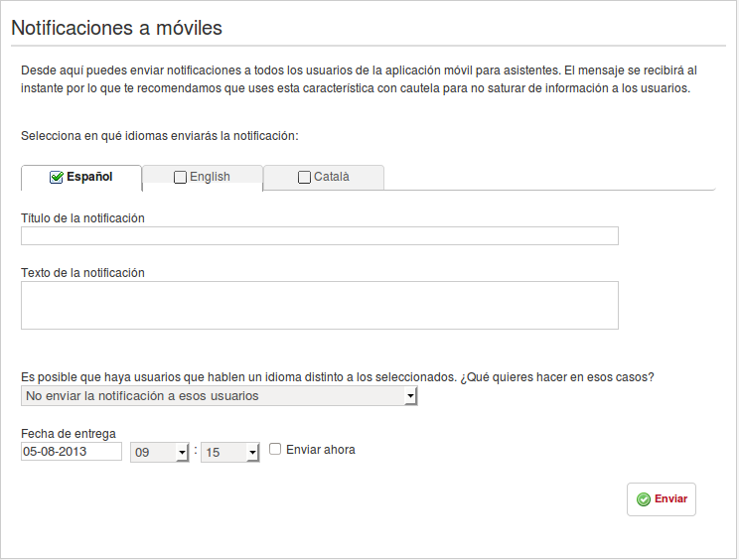Click the Enviar button

[662, 499]
